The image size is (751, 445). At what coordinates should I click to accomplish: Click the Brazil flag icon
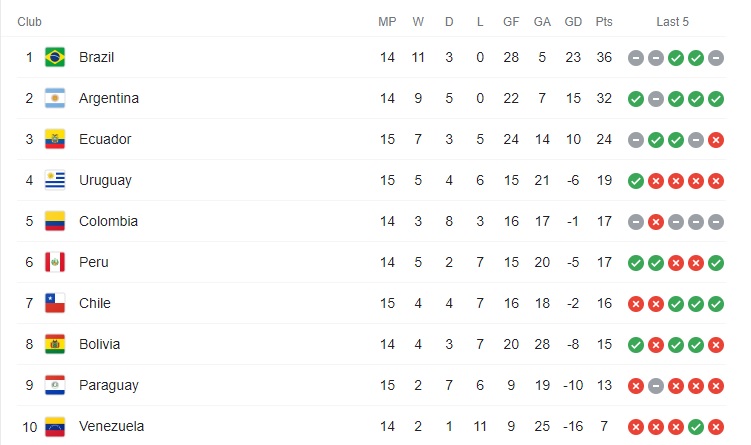pos(55,58)
